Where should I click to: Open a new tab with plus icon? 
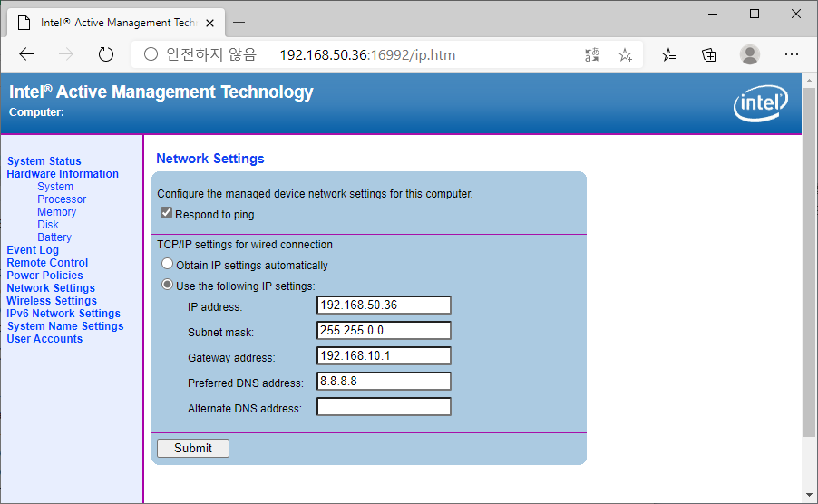(x=239, y=23)
